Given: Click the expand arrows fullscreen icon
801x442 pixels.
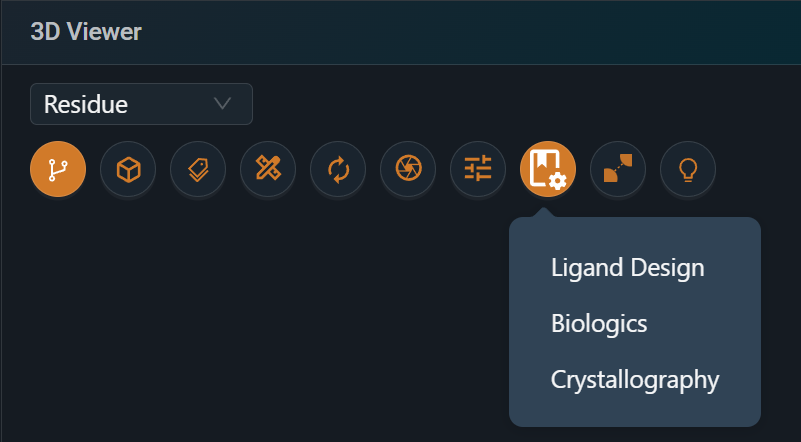Looking at the screenshot, I should pos(618,169).
